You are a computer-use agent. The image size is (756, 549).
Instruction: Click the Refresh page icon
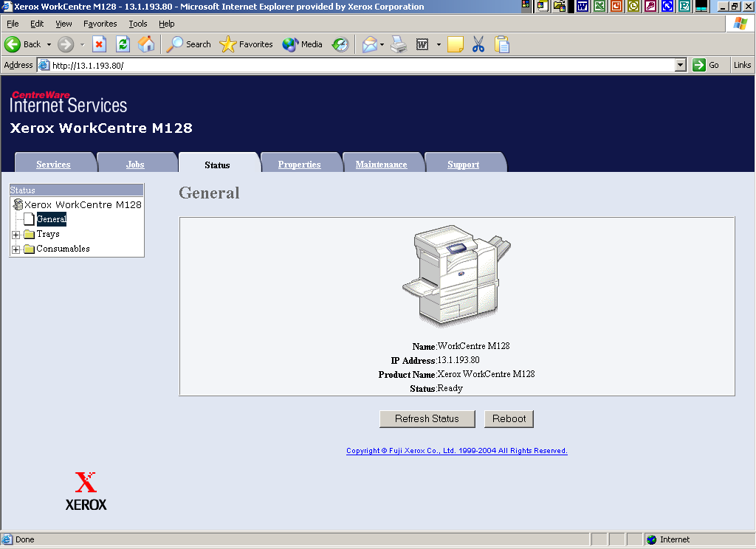point(123,44)
